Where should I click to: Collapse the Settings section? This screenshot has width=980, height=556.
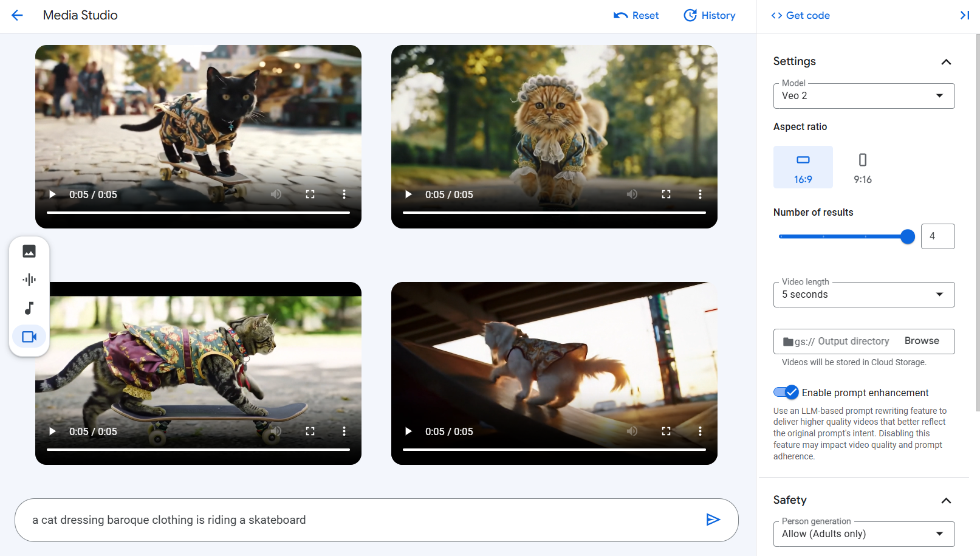pos(945,62)
